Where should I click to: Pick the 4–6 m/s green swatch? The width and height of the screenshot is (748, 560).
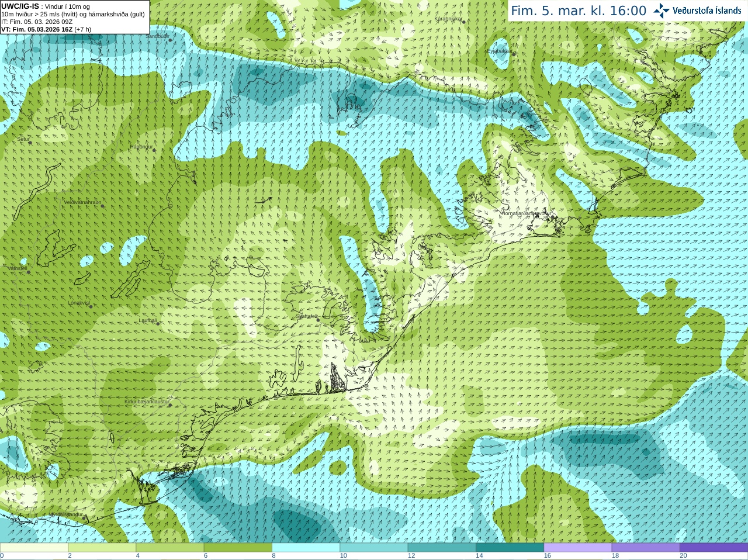169,548
